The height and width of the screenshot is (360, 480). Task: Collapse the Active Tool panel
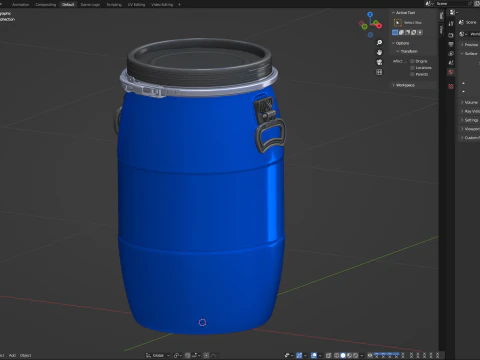[x=393, y=13]
